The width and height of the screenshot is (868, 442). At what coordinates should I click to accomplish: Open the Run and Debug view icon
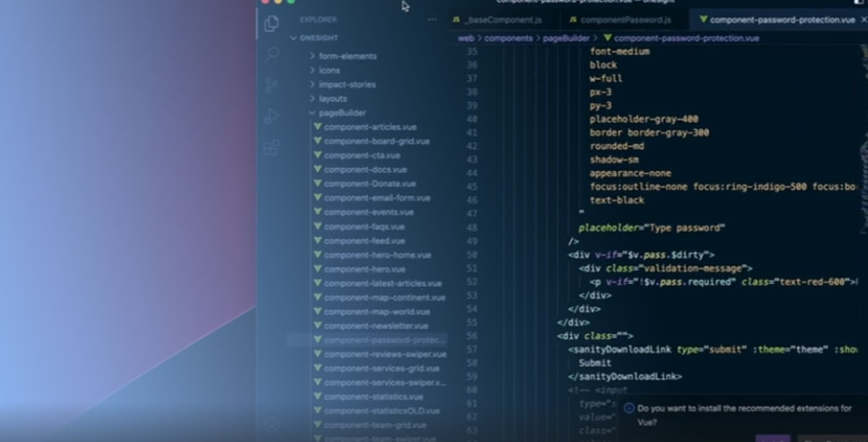pyautogui.click(x=272, y=116)
